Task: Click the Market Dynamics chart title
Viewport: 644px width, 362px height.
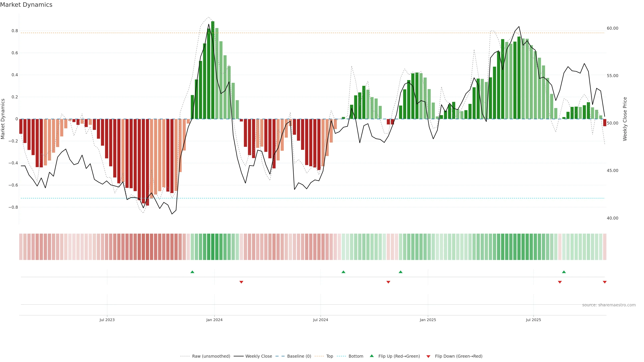Action: pyautogui.click(x=26, y=5)
